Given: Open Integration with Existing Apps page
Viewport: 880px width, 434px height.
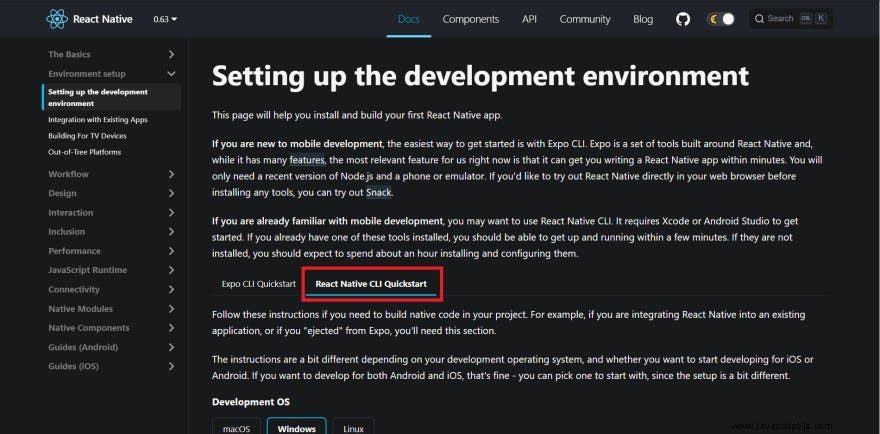Looking at the screenshot, I should [98, 120].
